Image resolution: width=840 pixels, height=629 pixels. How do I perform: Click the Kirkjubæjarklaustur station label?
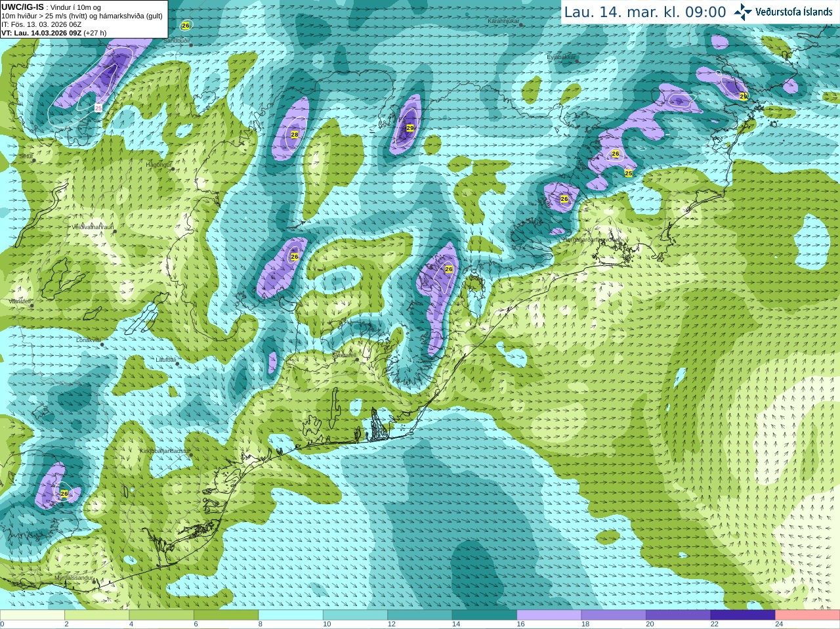(x=165, y=451)
